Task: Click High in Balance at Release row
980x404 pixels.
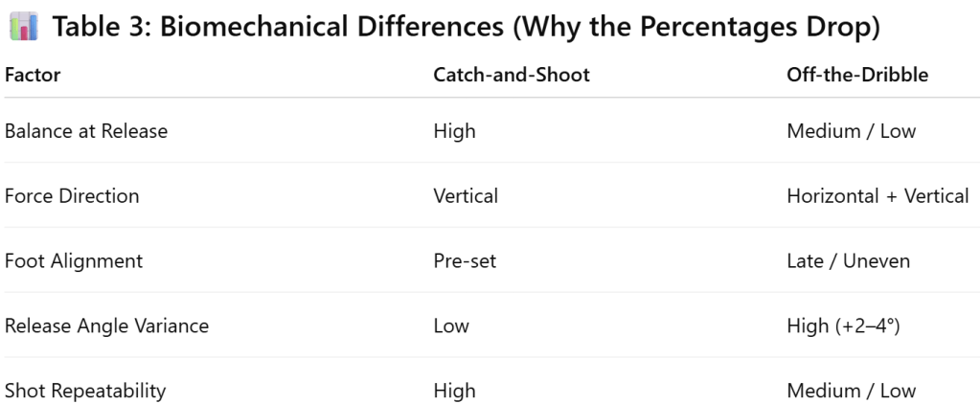Action: click(454, 131)
